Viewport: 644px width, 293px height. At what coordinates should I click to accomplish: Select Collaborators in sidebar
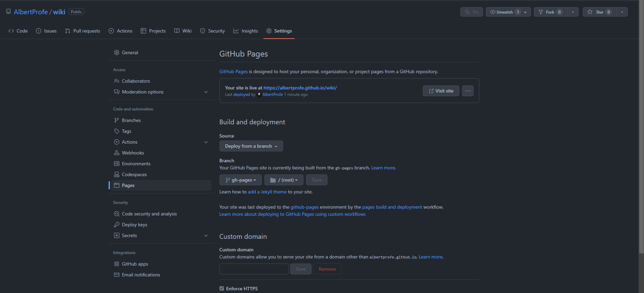[x=161, y=81]
